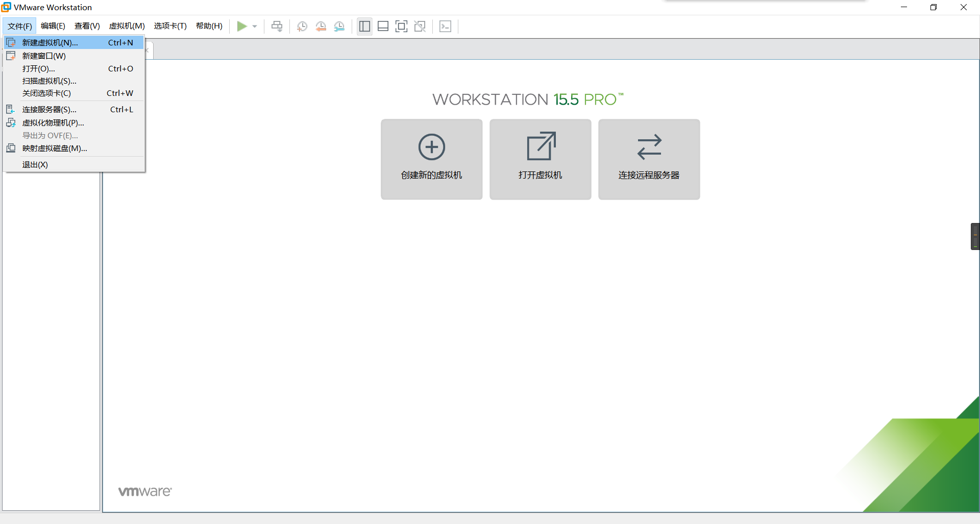Select 退出(X) menu entry
This screenshot has height=524, width=980.
pyautogui.click(x=74, y=164)
